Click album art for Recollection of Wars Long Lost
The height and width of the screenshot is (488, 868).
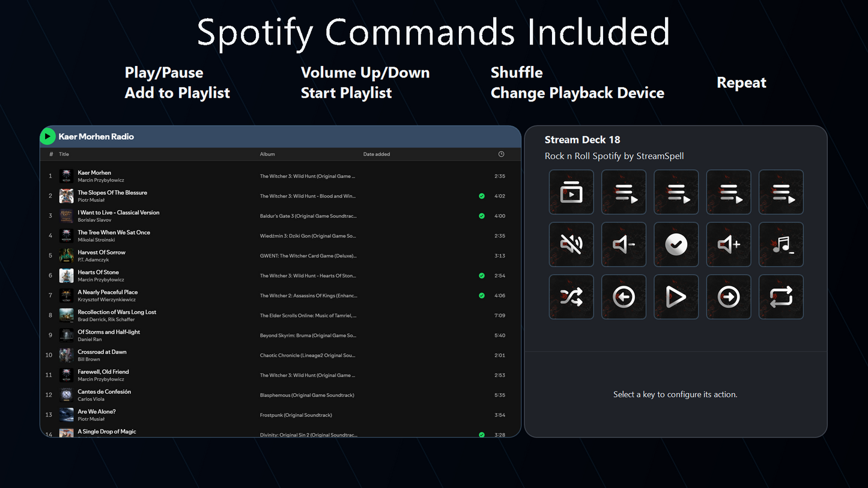[67, 315]
